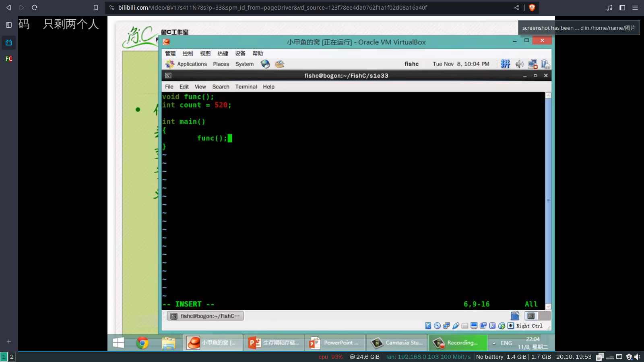Viewport: 644px width, 362px height.
Task: Open the Brave Shields lion icon
Action: click(532, 8)
